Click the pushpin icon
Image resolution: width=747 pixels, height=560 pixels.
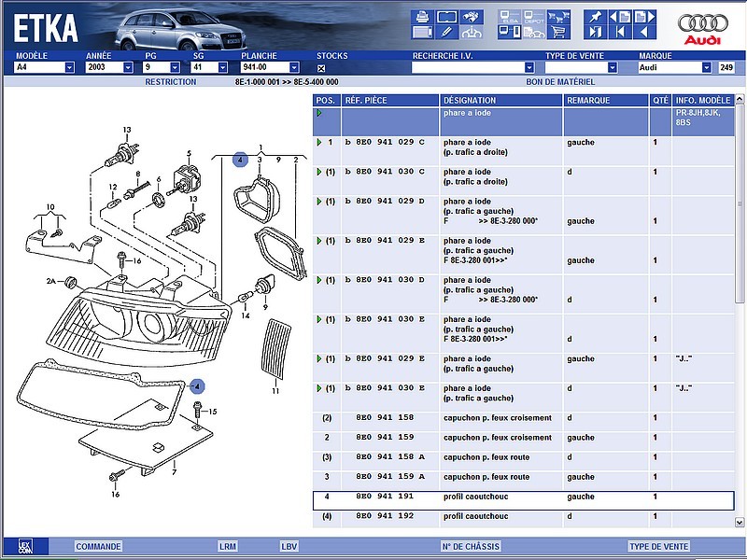click(x=594, y=17)
